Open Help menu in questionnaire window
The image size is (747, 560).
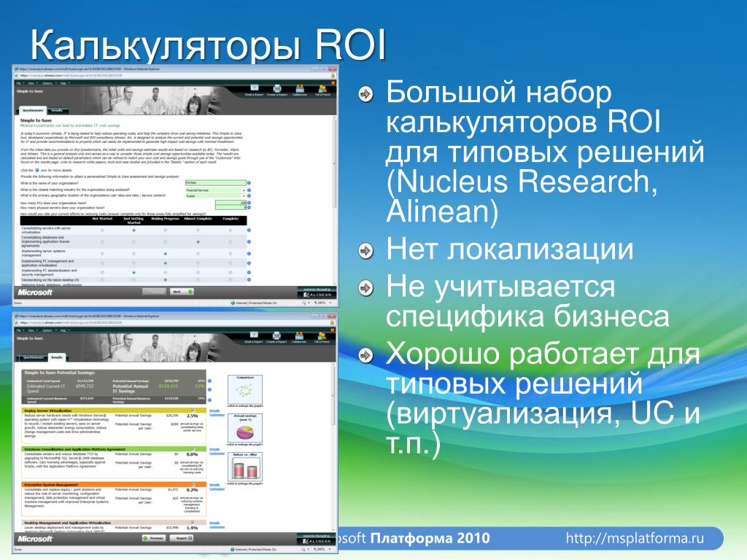coord(64,83)
